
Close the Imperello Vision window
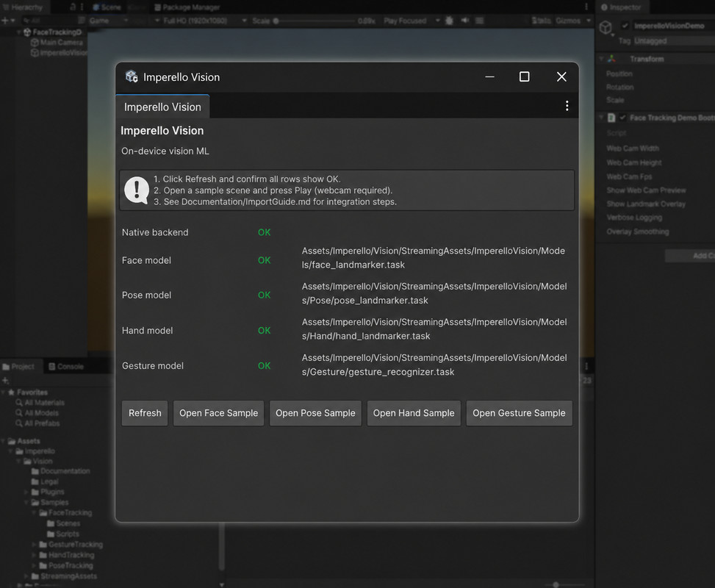(x=561, y=76)
